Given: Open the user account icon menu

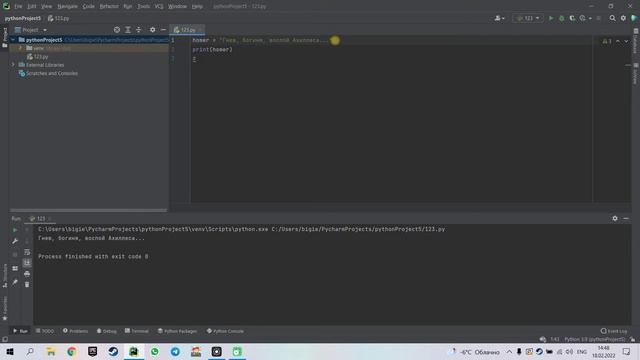Looking at the screenshot, I should pos(499,18).
